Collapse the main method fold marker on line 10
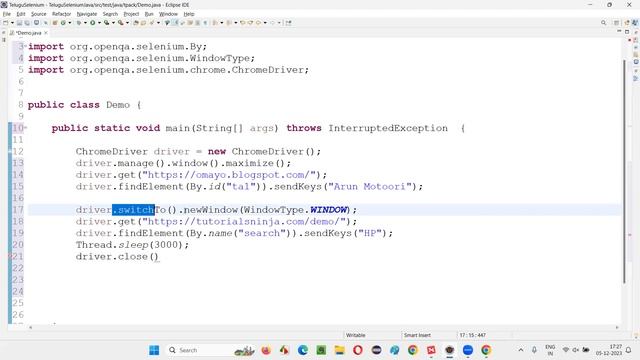Viewport: 640px width, 360px height. click(26, 128)
